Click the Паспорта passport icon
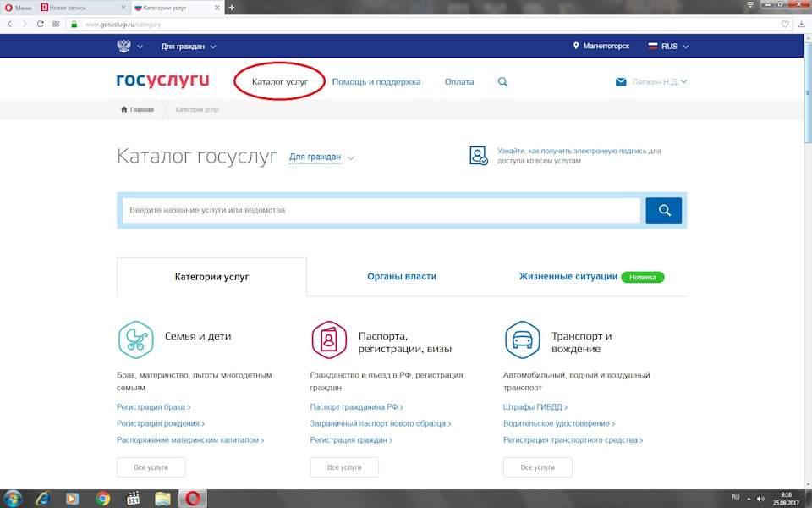This screenshot has height=508, width=812. 329,340
